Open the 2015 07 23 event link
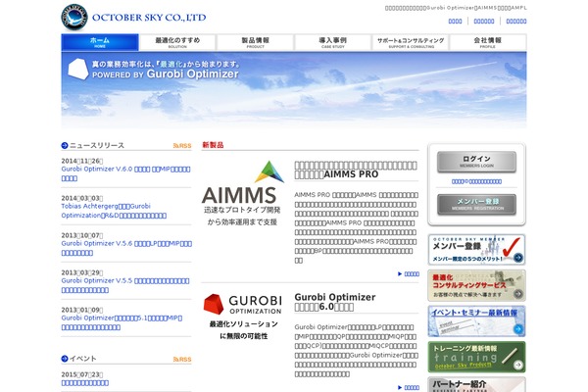588x392 pixels. (84, 383)
